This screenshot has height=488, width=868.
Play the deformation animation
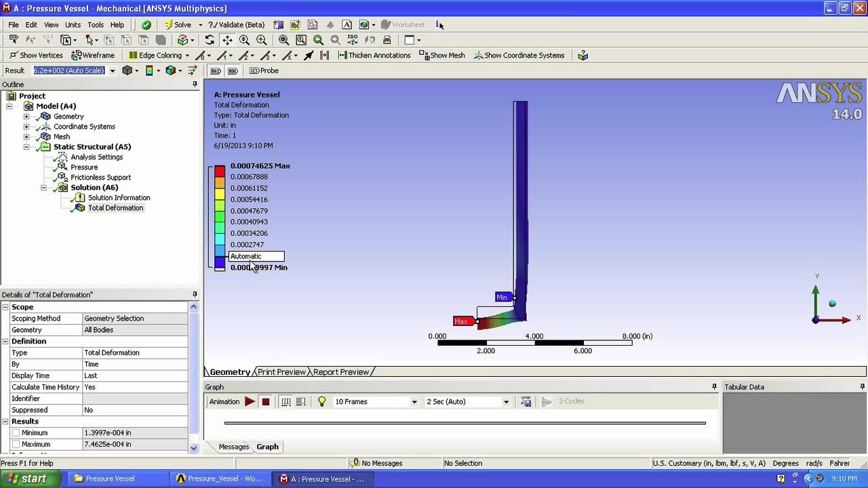[x=250, y=402]
